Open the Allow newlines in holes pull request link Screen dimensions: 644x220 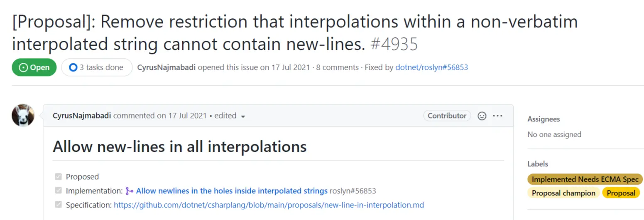(232, 191)
